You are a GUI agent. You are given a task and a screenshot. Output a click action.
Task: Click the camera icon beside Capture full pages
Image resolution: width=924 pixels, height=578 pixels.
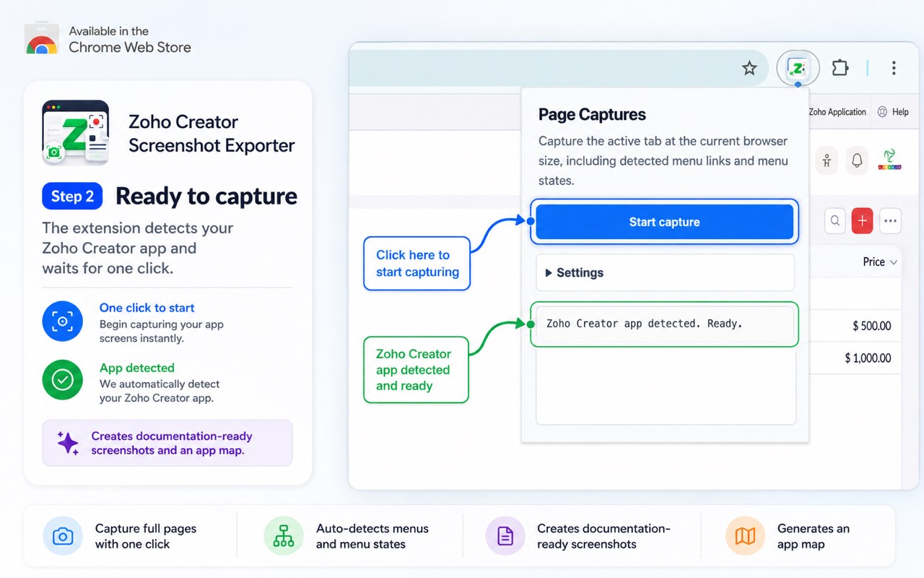(x=63, y=536)
